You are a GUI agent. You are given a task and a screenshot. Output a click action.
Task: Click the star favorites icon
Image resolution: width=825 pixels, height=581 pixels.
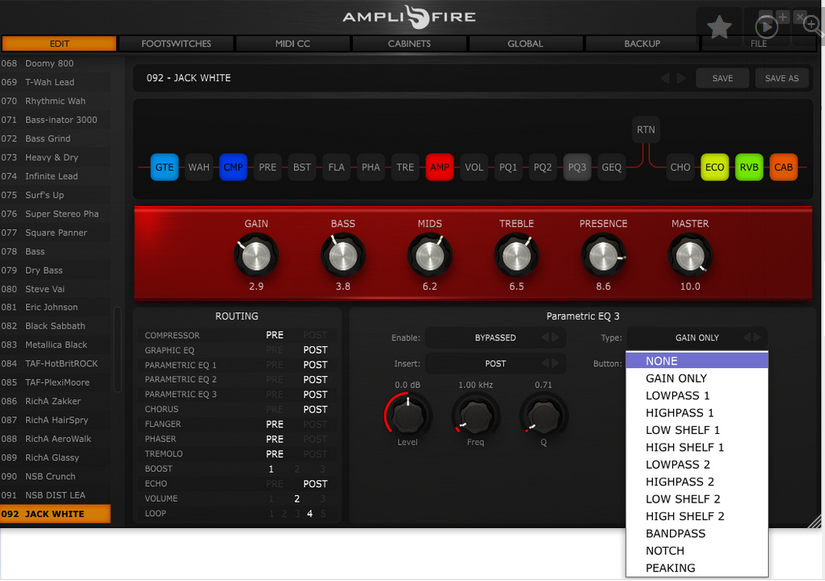tap(719, 27)
